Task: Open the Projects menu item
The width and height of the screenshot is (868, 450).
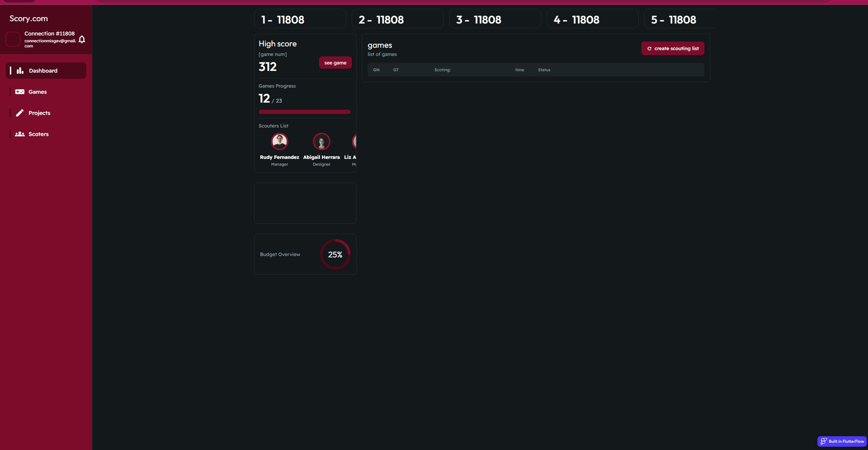Action: (x=39, y=113)
